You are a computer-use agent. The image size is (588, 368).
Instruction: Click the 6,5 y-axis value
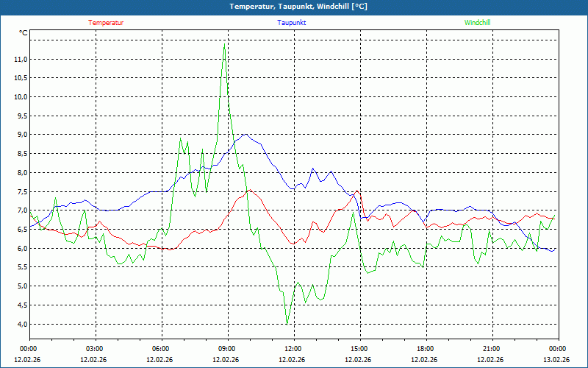pyautogui.click(x=22, y=230)
